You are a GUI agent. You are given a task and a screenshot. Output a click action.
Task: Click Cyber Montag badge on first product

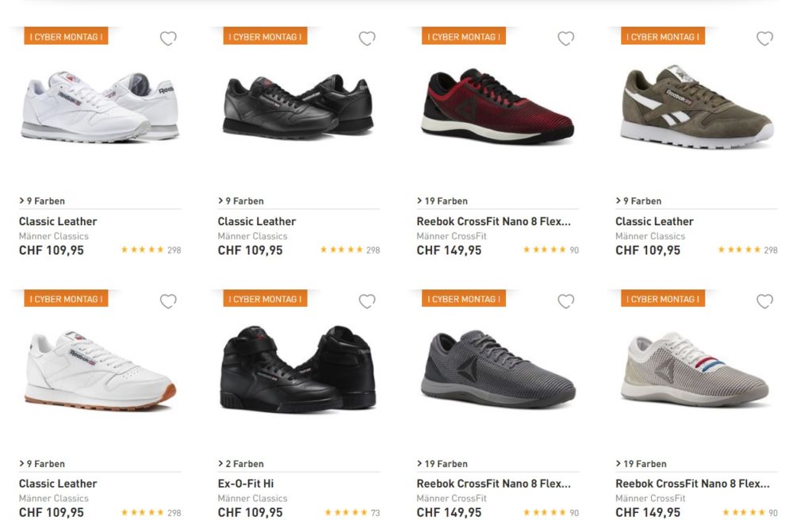pos(66,36)
